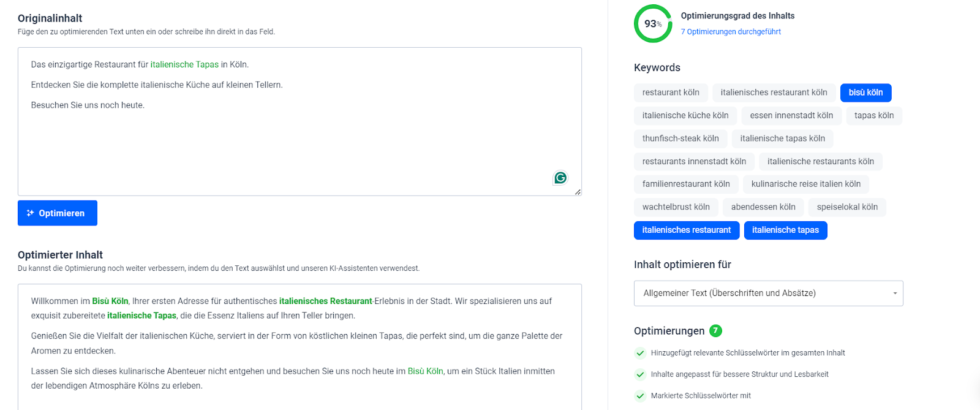Viewport: 980px width, 410px height.
Task: Select the italienische restaurants köln keyword
Action: click(x=821, y=162)
